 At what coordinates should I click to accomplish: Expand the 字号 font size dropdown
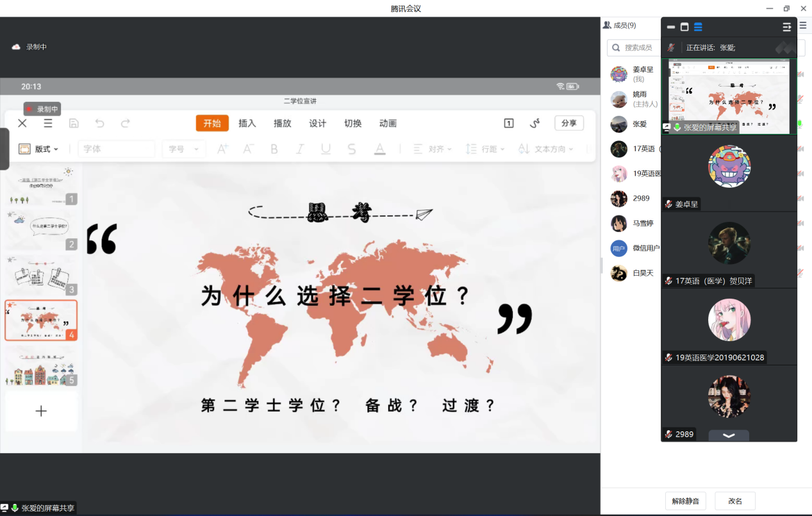184,149
